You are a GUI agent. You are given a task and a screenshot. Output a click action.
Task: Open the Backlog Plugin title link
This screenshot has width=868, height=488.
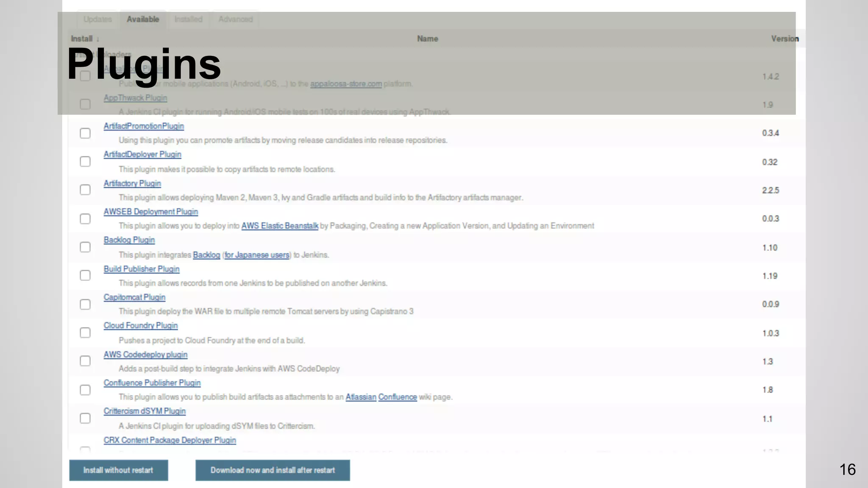(129, 240)
